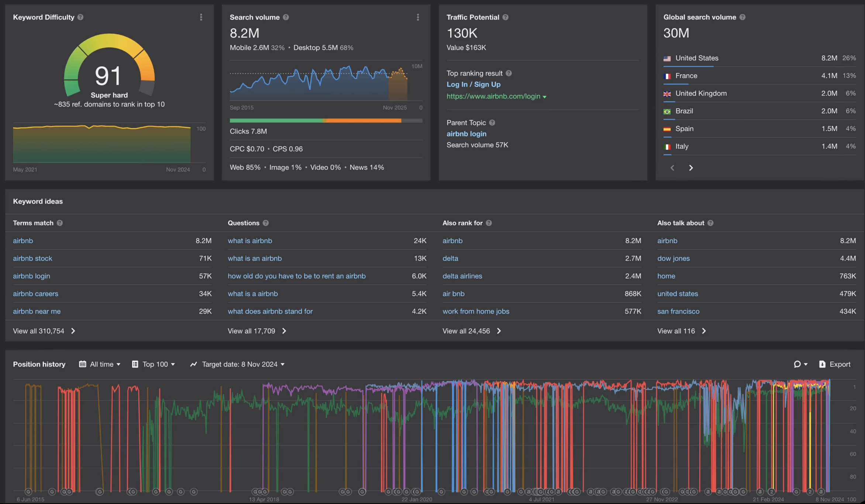View all 24,456 also rank for keywords
This screenshot has height=504, width=865.
click(x=472, y=331)
